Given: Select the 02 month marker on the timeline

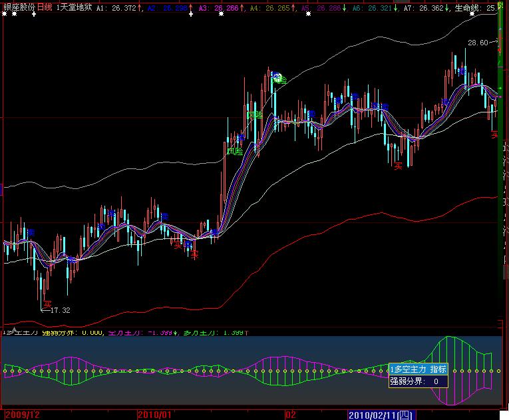Looking at the screenshot, I should coord(291,415).
